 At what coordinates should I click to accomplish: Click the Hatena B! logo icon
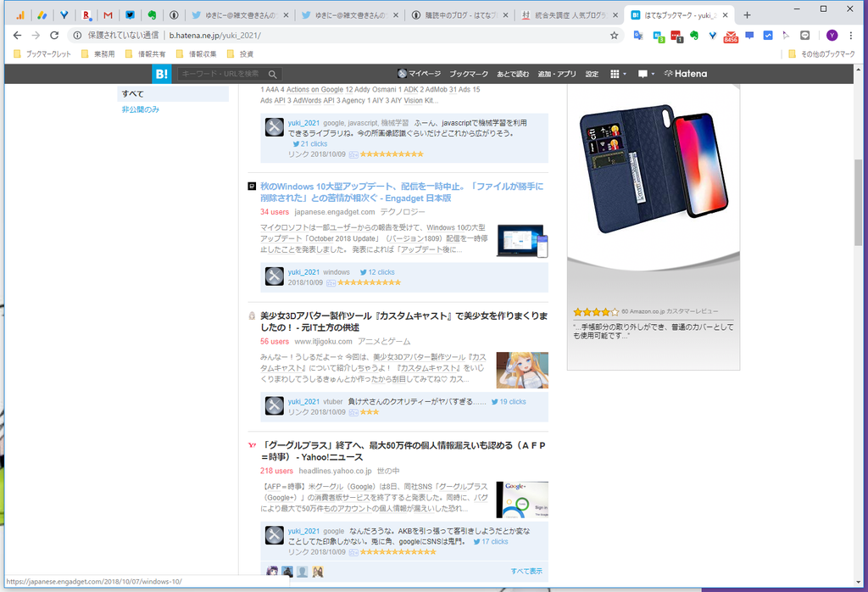(x=162, y=74)
